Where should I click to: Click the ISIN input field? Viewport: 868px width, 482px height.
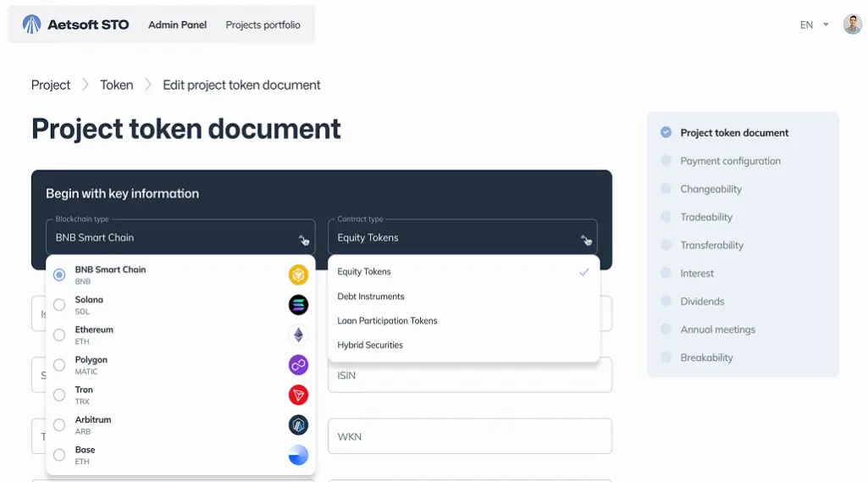tap(469, 375)
